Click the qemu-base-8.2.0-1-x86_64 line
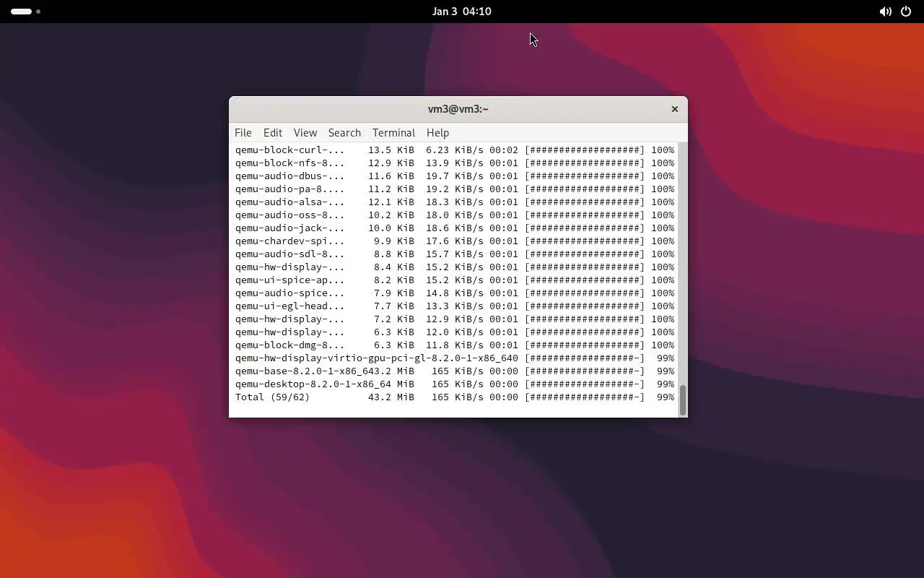Viewport: 924px width, 578px height. point(455,371)
